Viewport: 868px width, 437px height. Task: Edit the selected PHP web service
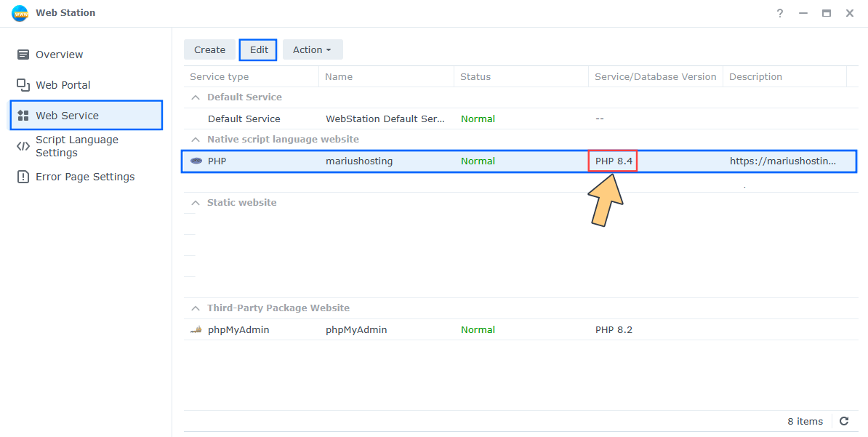[258, 49]
